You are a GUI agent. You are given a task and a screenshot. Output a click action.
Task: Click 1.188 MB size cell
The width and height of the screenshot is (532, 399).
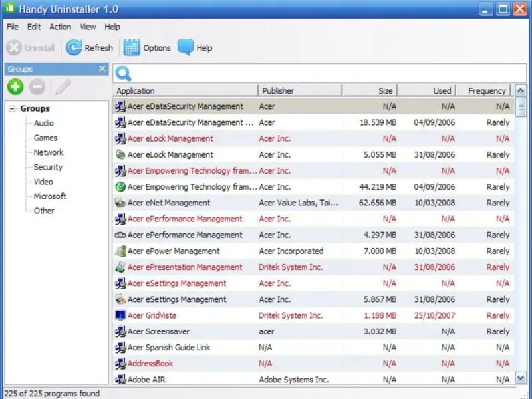click(x=380, y=315)
